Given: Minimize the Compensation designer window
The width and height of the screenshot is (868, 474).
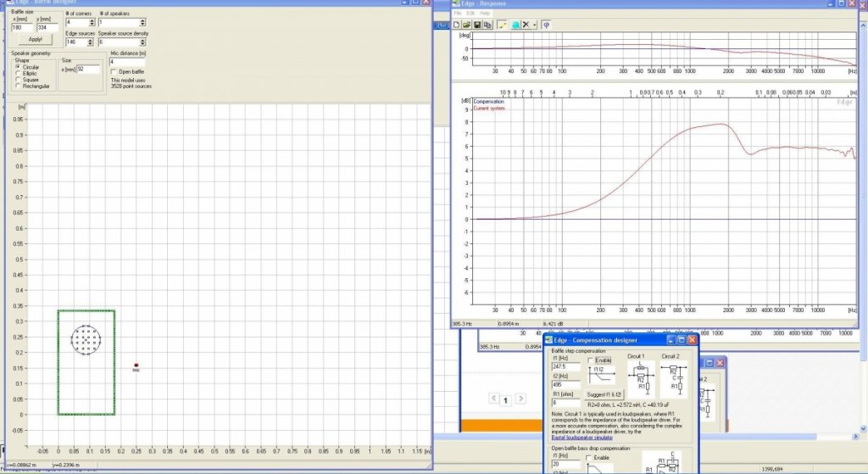Looking at the screenshot, I should (x=671, y=340).
